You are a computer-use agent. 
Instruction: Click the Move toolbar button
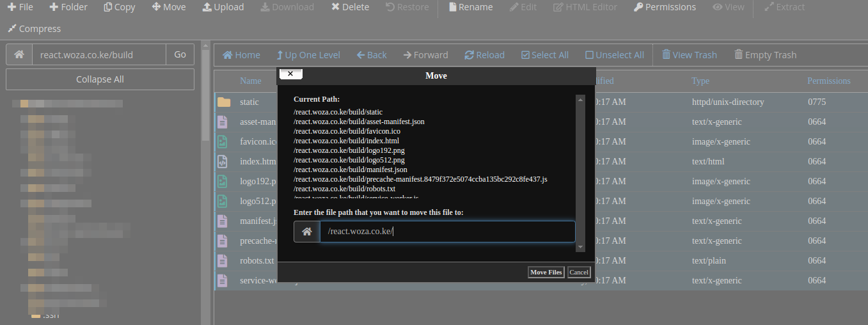point(169,7)
